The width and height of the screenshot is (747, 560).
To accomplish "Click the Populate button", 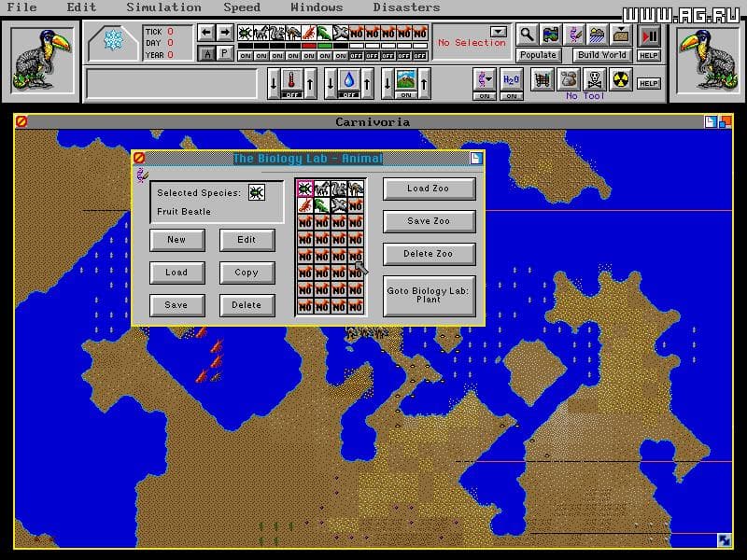I will point(538,55).
